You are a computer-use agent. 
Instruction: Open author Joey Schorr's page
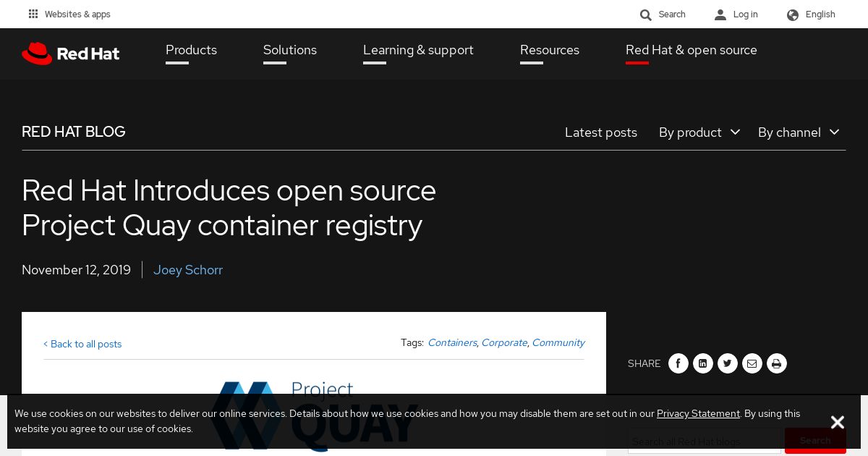pyautogui.click(x=188, y=270)
